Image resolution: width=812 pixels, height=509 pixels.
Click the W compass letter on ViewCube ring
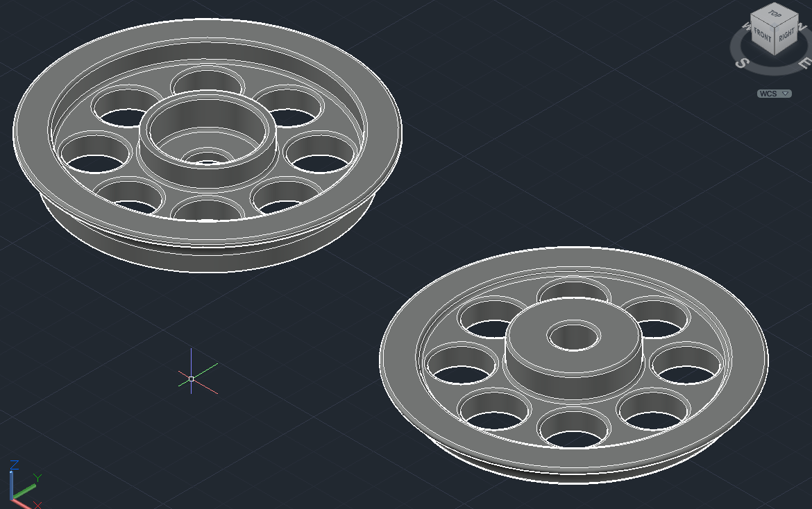(x=746, y=26)
